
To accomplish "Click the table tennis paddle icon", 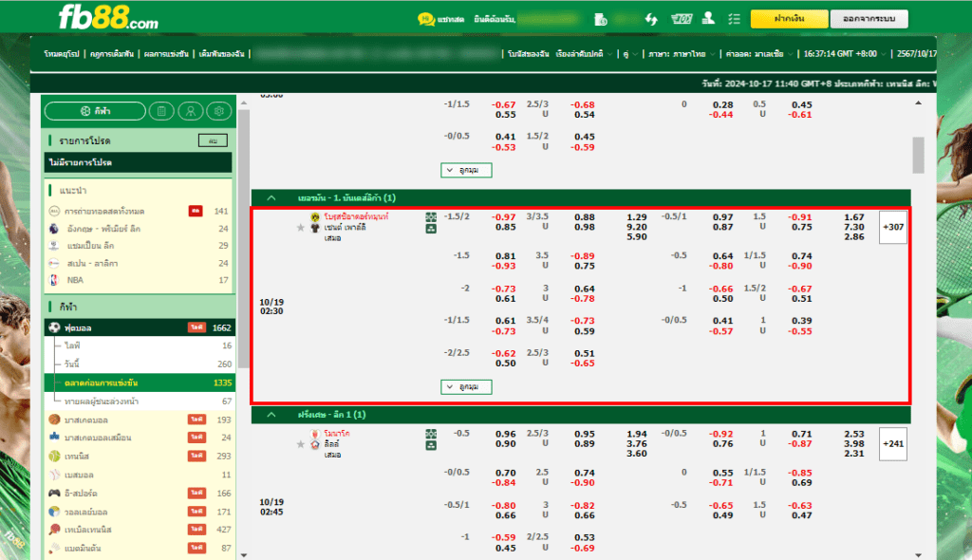I will (x=54, y=530).
